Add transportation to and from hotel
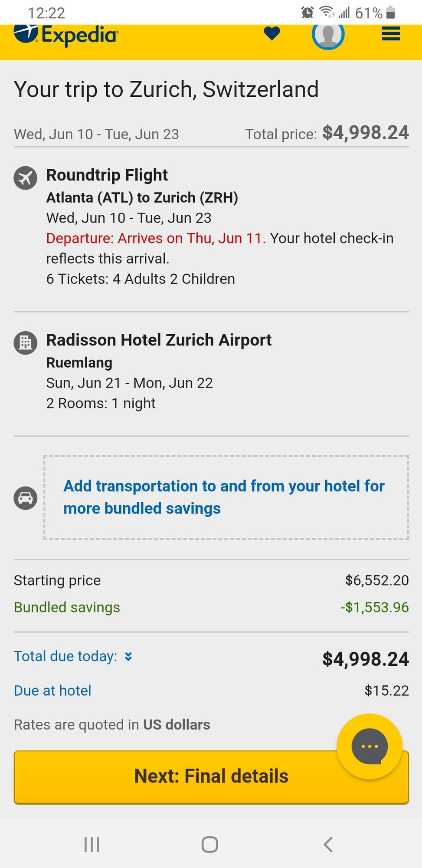Image resolution: width=422 pixels, height=868 pixels. [x=224, y=497]
